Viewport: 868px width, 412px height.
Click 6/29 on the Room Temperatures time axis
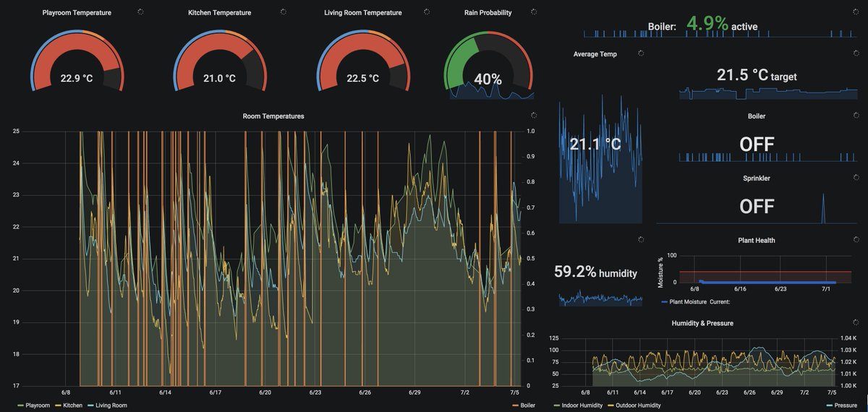click(414, 392)
